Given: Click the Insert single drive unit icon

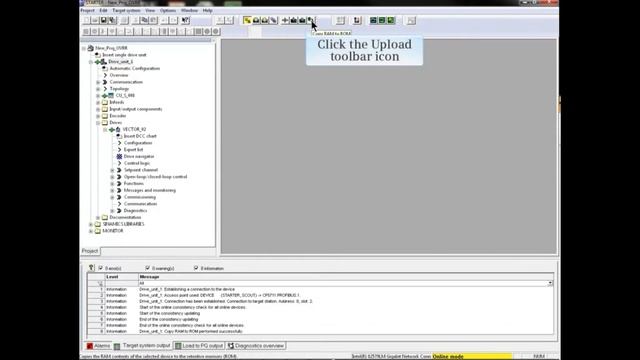Looking at the screenshot, I should pyautogui.click(x=98, y=55).
